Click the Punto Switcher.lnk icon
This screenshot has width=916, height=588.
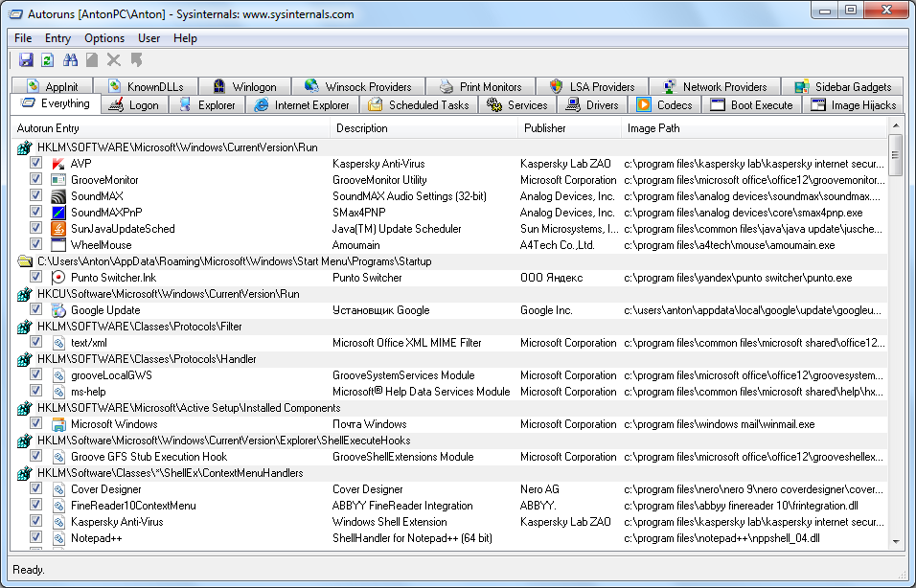(57, 278)
